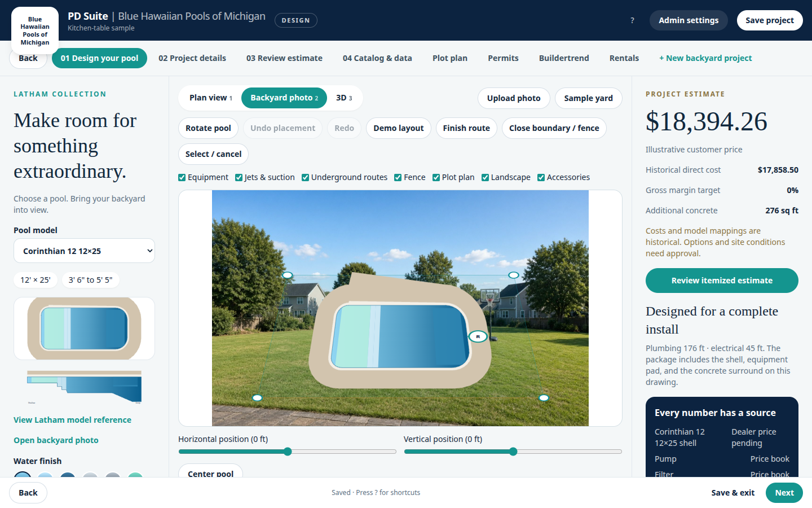Select the bottom-right boundary handle on the photo

544,398
